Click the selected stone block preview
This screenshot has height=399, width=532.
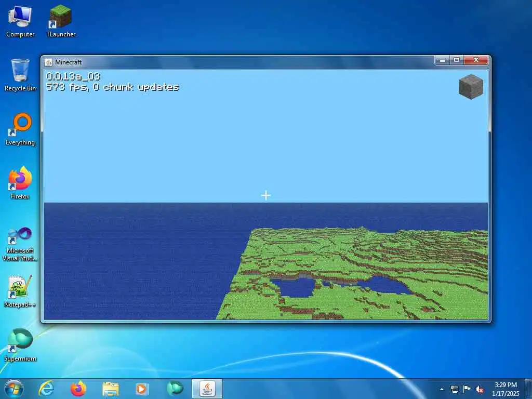pyautogui.click(x=471, y=87)
